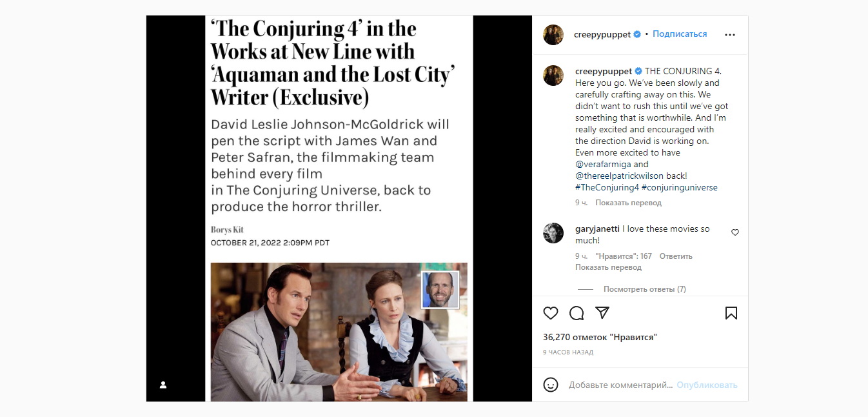
Task: Open garyjanetti's profile picture
Action: (553, 233)
